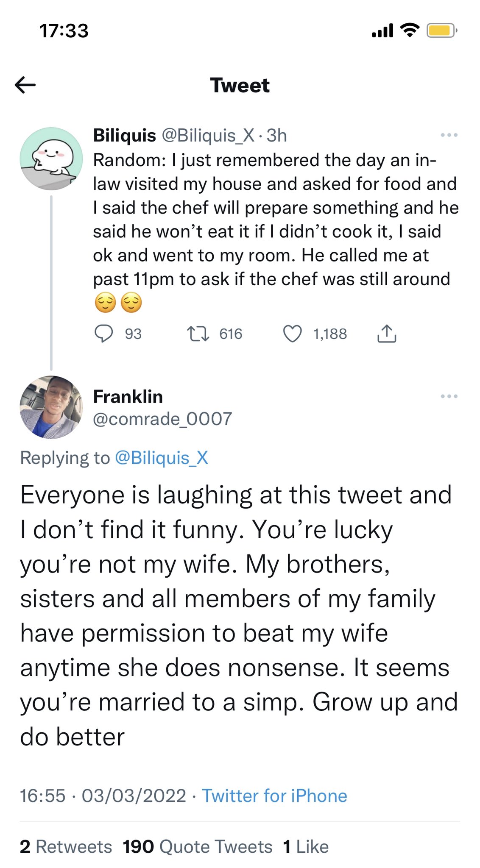Tap the back arrow icon
The width and height of the screenshot is (480, 868).
[25, 85]
